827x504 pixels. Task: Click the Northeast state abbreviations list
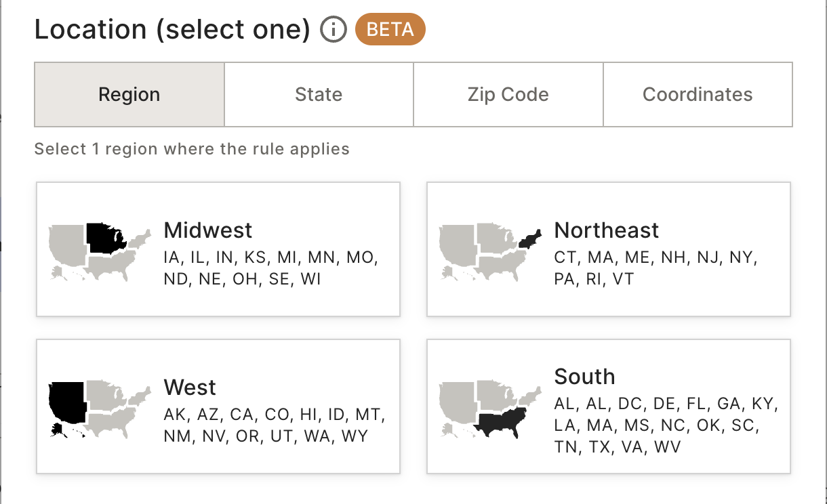pos(656,268)
